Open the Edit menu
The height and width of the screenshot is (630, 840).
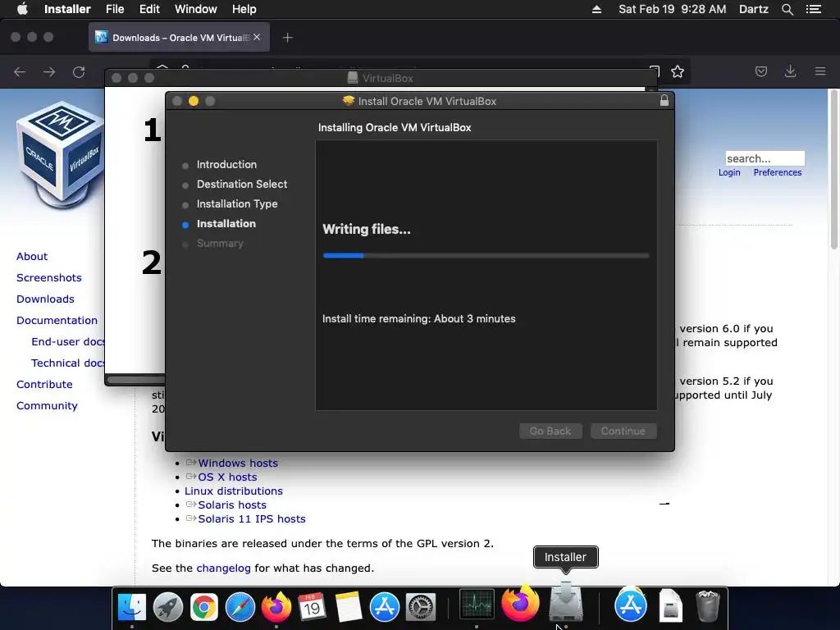pos(149,9)
